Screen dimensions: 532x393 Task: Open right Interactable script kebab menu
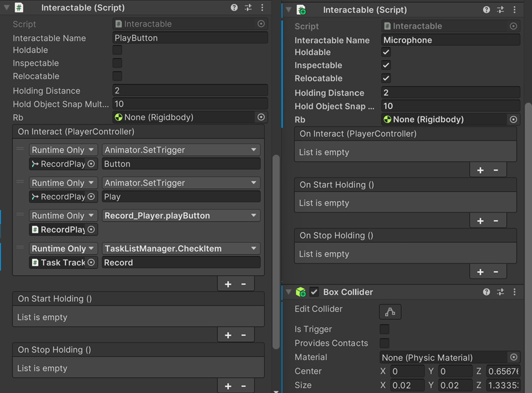click(515, 10)
